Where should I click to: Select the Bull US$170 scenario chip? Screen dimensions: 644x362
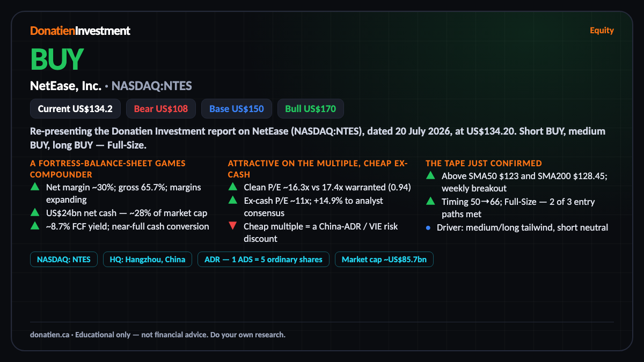(311, 109)
